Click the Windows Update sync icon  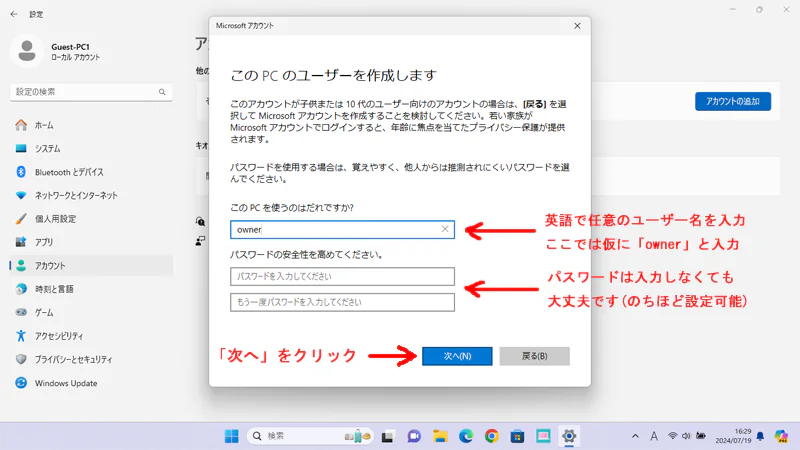click(21, 383)
